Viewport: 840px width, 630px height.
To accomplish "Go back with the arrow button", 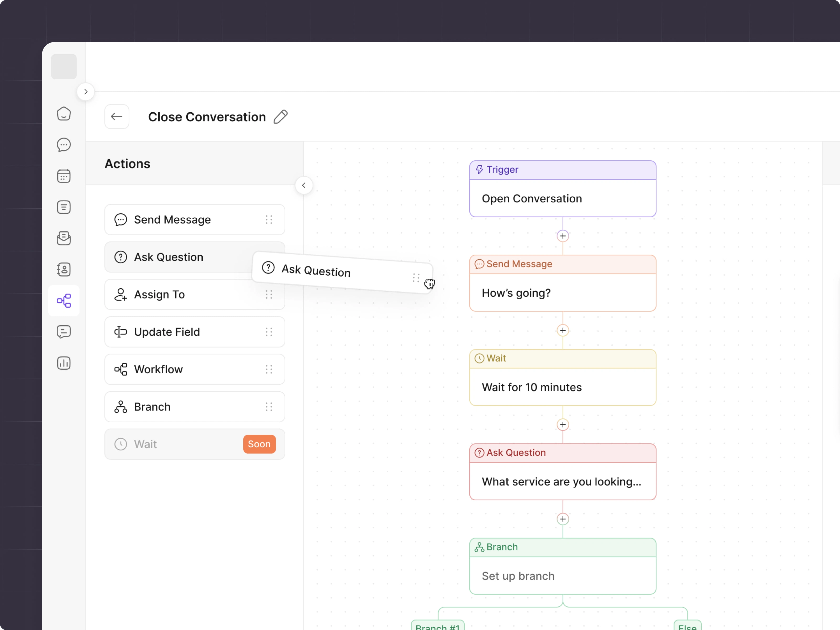I will click(x=117, y=117).
